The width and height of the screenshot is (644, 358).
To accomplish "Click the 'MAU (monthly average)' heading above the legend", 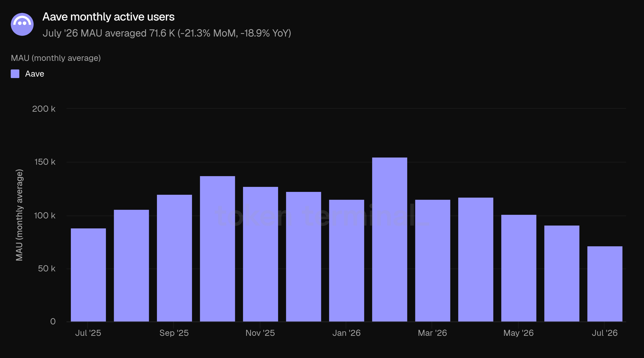I will pyautogui.click(x=56, y=58).
